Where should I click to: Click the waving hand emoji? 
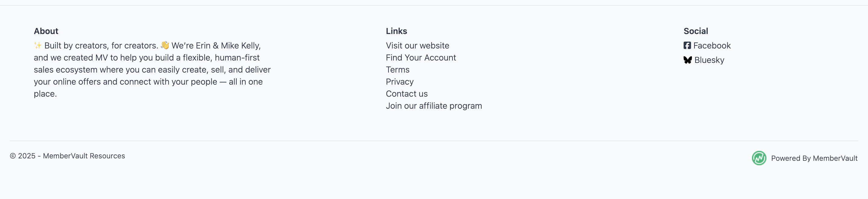click(x=165, y=45)
